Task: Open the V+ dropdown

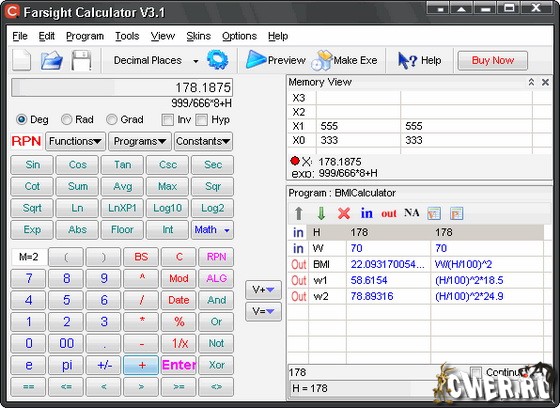Action: pyautogui.click(x=263, y=289)
